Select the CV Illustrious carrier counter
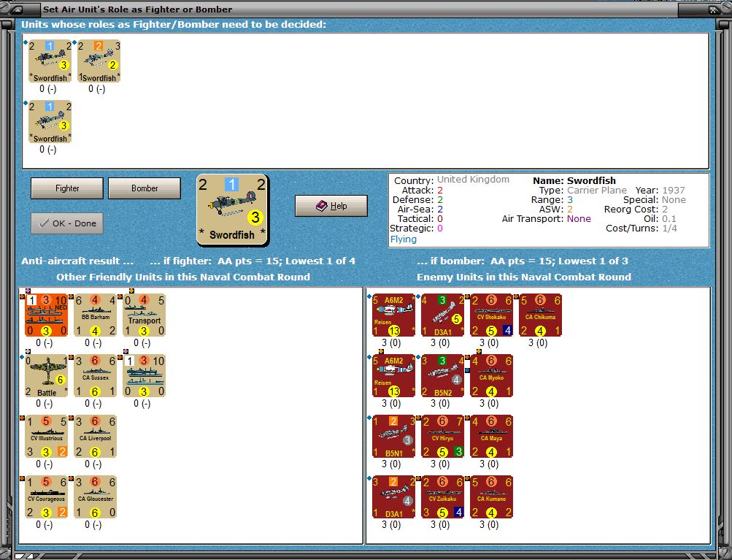The image size is (732, 560). point(46,436)
